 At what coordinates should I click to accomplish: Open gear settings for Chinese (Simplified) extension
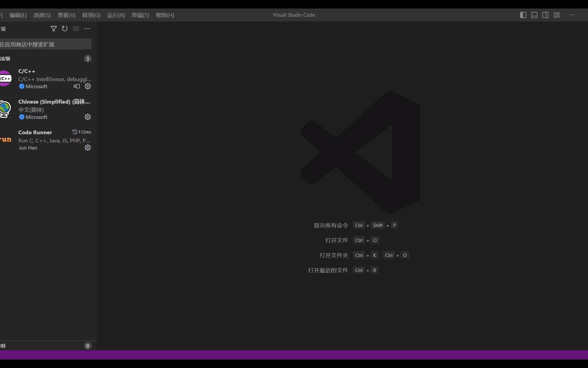pyautogui.click(x=88, y=117)
